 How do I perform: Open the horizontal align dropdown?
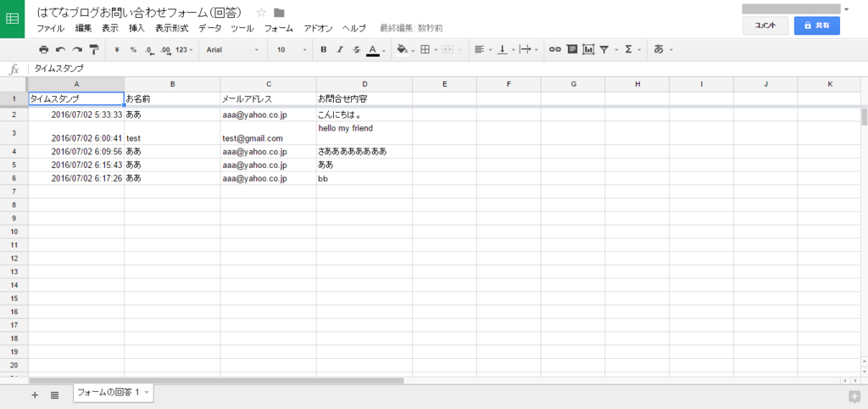(x=482, y=50)
